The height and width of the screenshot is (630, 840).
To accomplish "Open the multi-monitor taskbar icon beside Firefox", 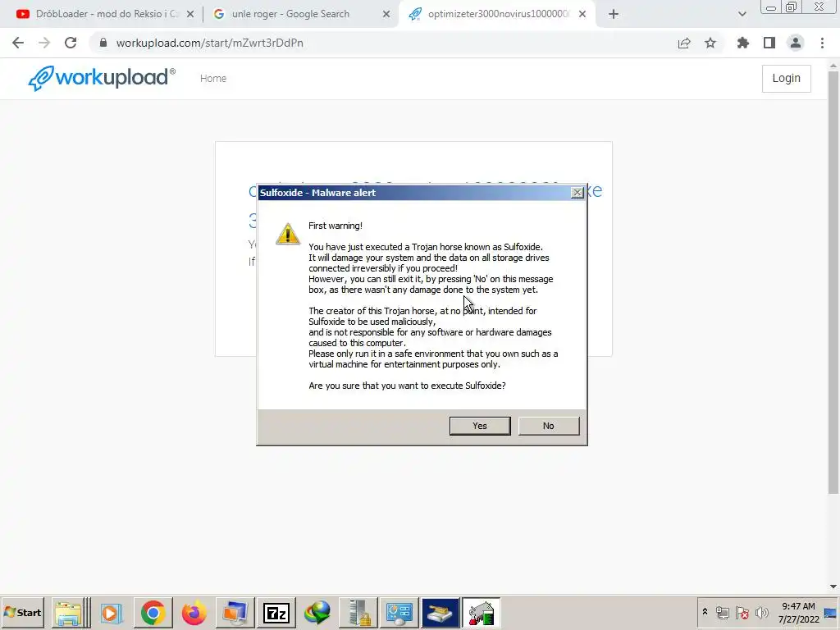I will (235, 613).
